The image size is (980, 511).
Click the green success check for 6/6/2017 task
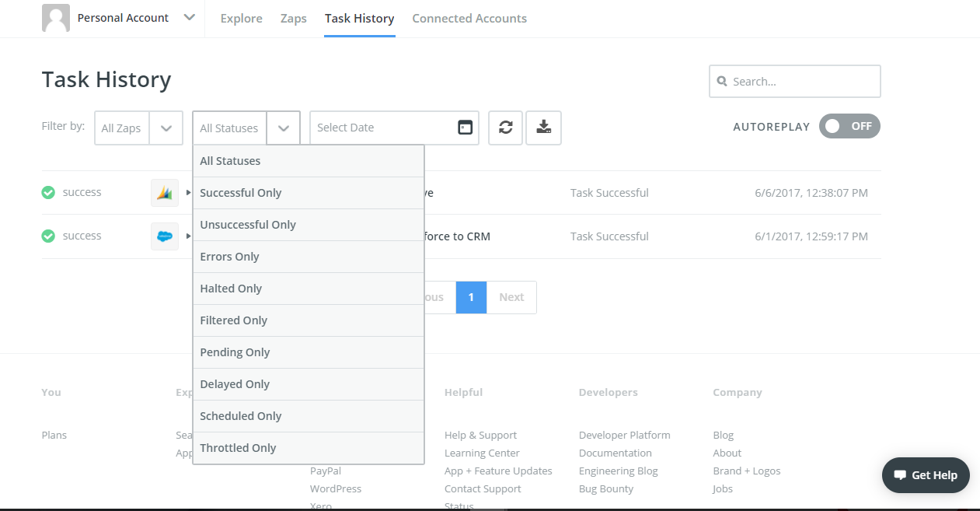(48, 192)
